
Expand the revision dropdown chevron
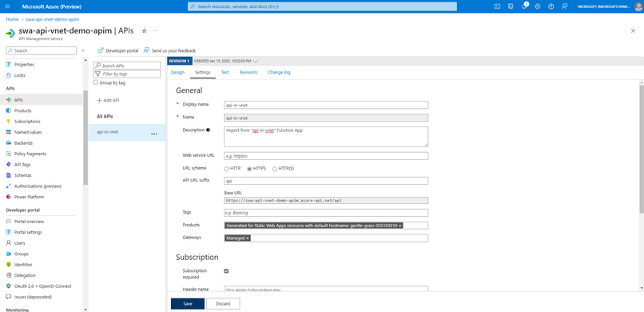(256, 62)
